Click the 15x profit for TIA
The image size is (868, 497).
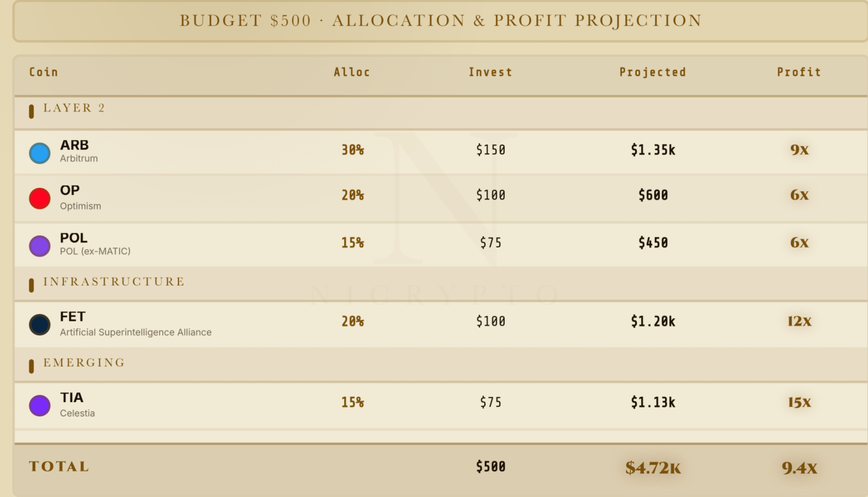(799, 402)
